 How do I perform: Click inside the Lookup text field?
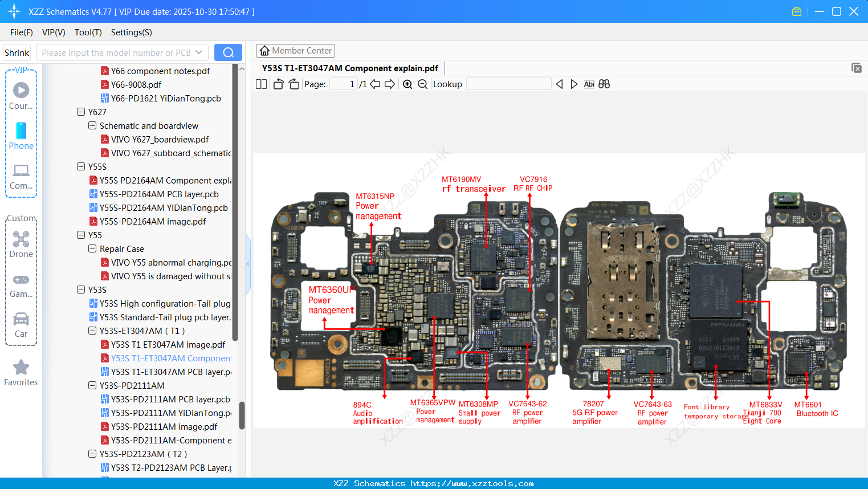tap(508, 84)
